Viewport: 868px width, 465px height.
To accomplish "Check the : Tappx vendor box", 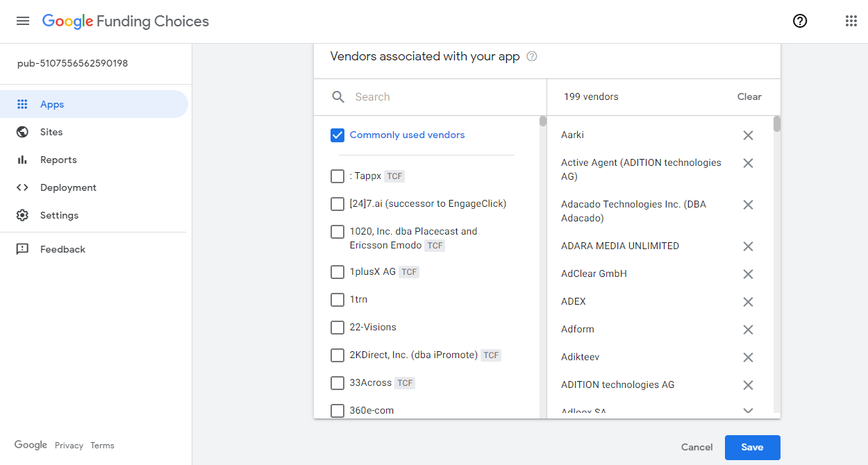I will pos(337,176).
